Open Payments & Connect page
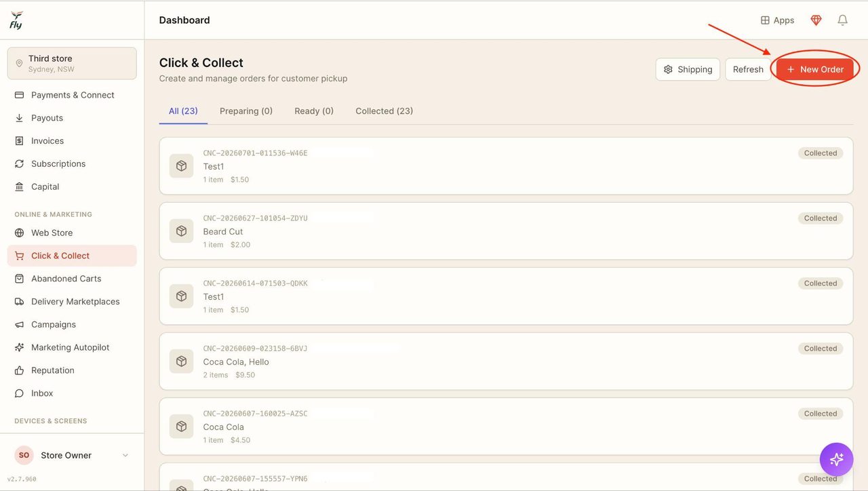Screen dimensions: 868x491 72,95
